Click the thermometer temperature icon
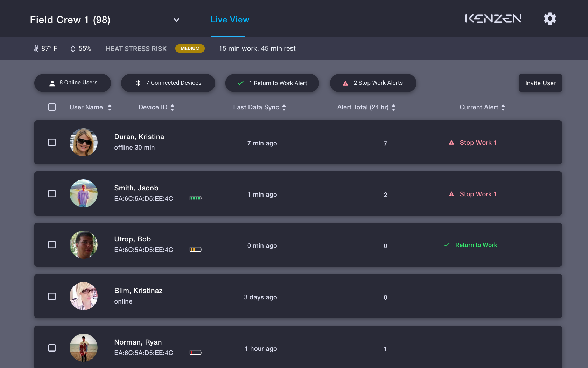588x368 pixels. pyautogui.click(x=36, y=48)
